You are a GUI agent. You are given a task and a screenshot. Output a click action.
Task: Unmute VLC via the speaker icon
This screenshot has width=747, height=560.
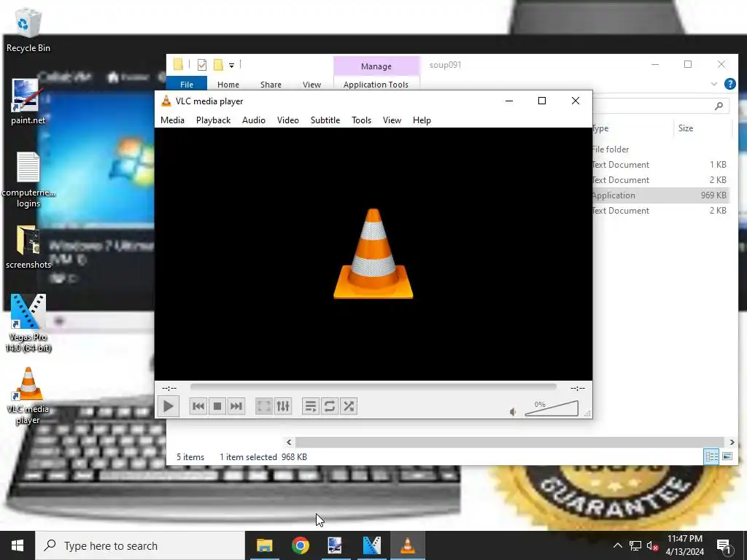click(x=513, y=412)
